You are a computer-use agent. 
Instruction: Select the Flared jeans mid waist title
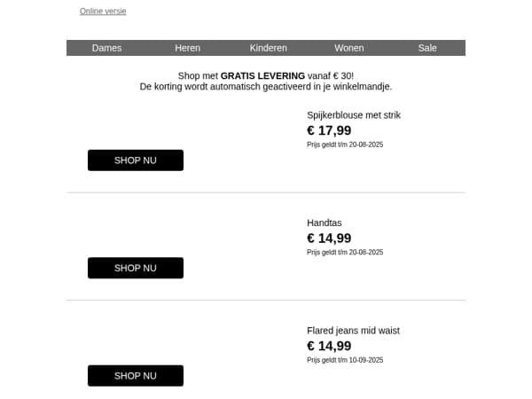pos(353,331)
